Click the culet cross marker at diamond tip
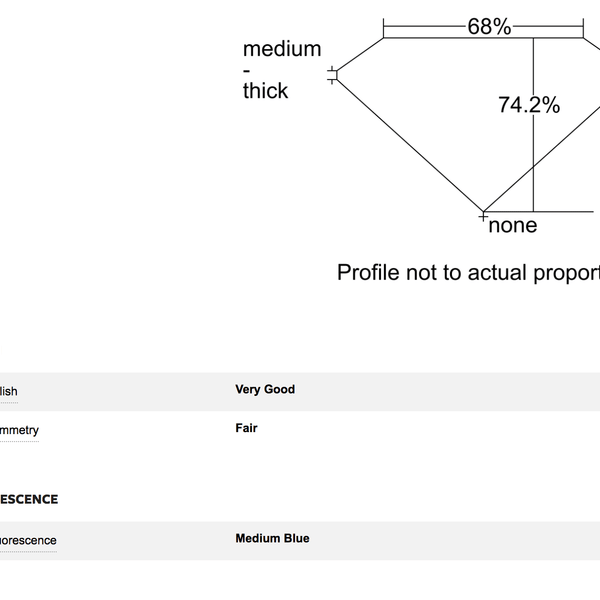This screenshot has width=600, height=600. (x=483, y=217)
